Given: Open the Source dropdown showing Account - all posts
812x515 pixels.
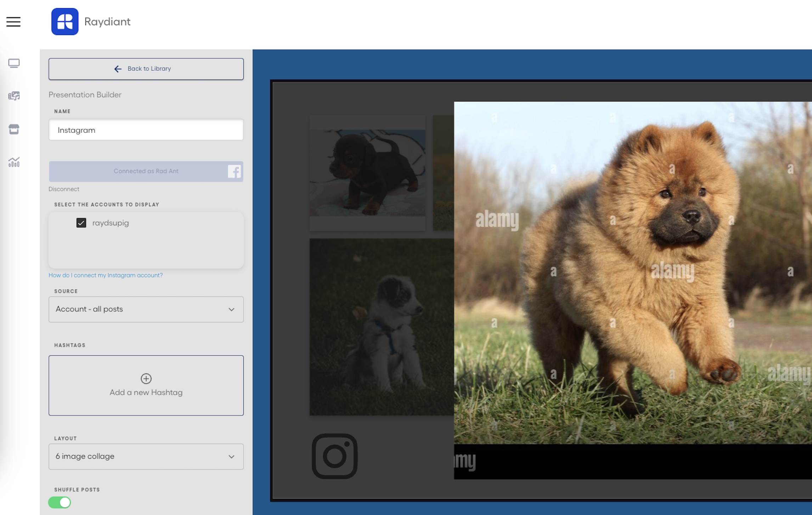Looking at the screenshot, I should click(146, 309).
